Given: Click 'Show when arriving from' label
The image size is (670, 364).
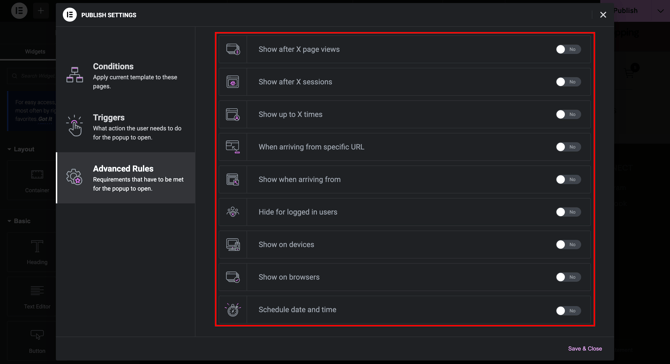Looking at the screenshot, I should (300, 179).
